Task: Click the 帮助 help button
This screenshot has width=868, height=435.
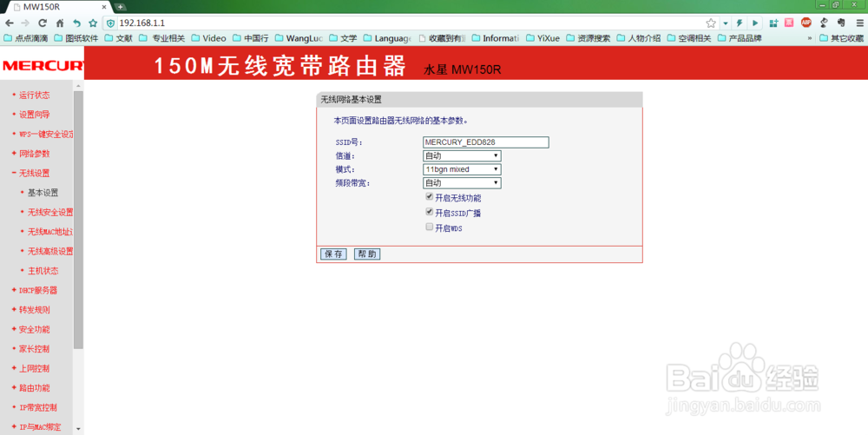Action: coord(367,254)
